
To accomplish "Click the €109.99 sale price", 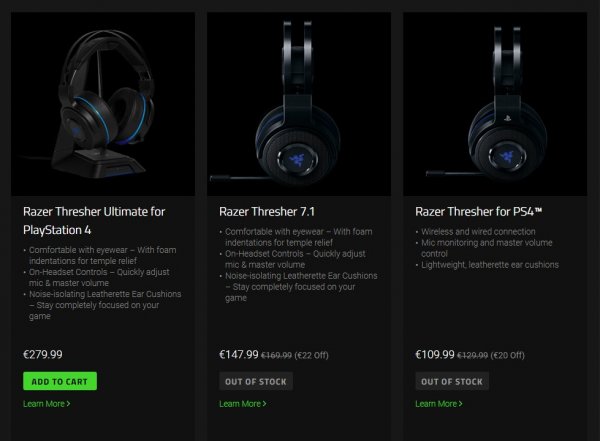I will (435, 354).
